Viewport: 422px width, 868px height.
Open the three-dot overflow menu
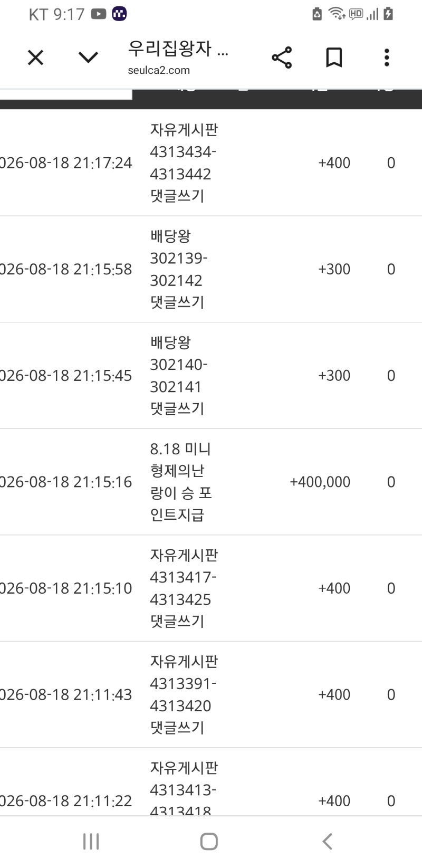[387, 57]
